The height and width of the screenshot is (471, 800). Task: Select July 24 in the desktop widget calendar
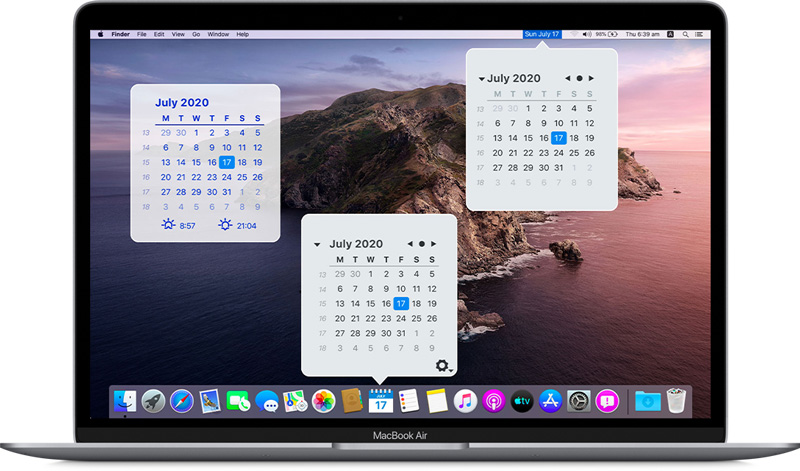click(227, 177)
